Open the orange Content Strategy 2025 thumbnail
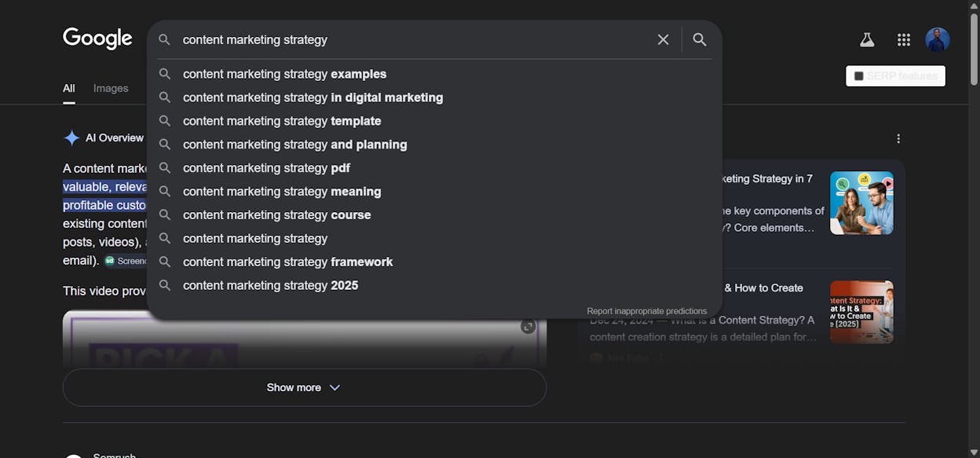 coord(861,312)
